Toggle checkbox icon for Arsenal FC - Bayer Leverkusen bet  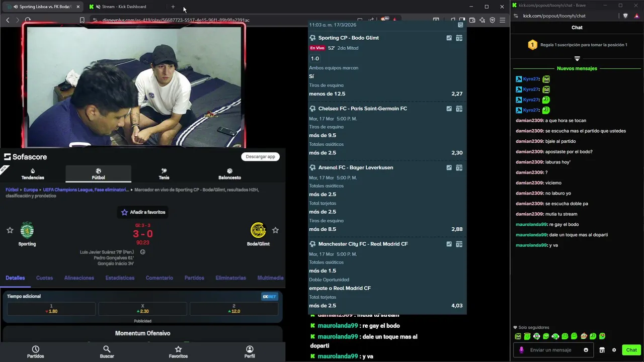[x=449, y=167]
